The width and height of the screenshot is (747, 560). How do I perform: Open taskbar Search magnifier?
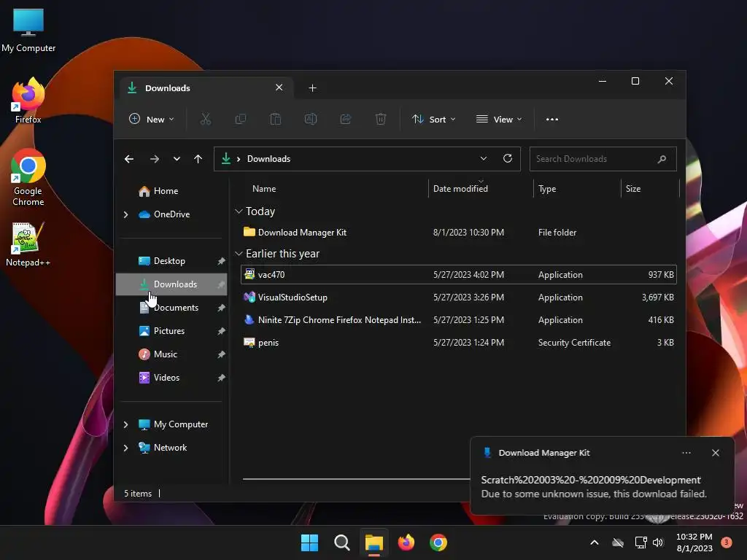[342, 542]
